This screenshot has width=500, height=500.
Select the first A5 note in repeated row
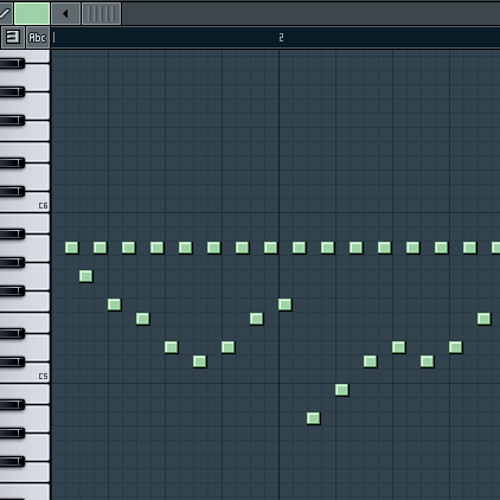pos(72,248)
